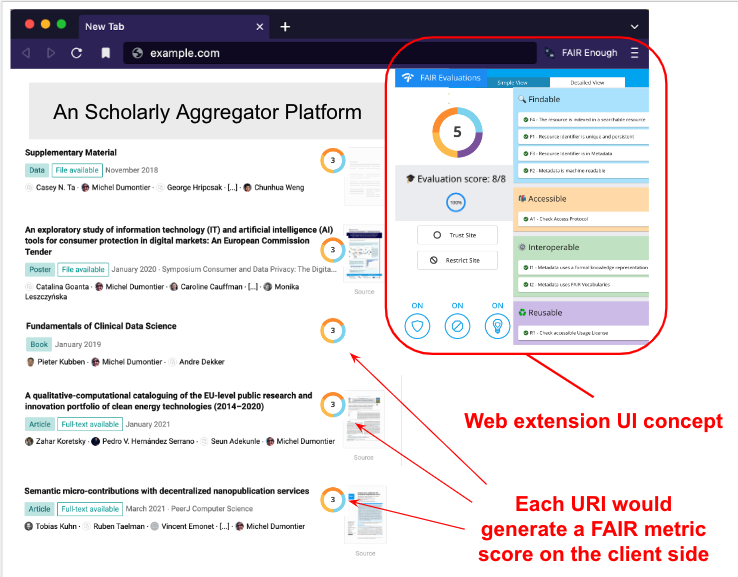Open the Fundamentals of Clinical Data Science link

point(101,326)
